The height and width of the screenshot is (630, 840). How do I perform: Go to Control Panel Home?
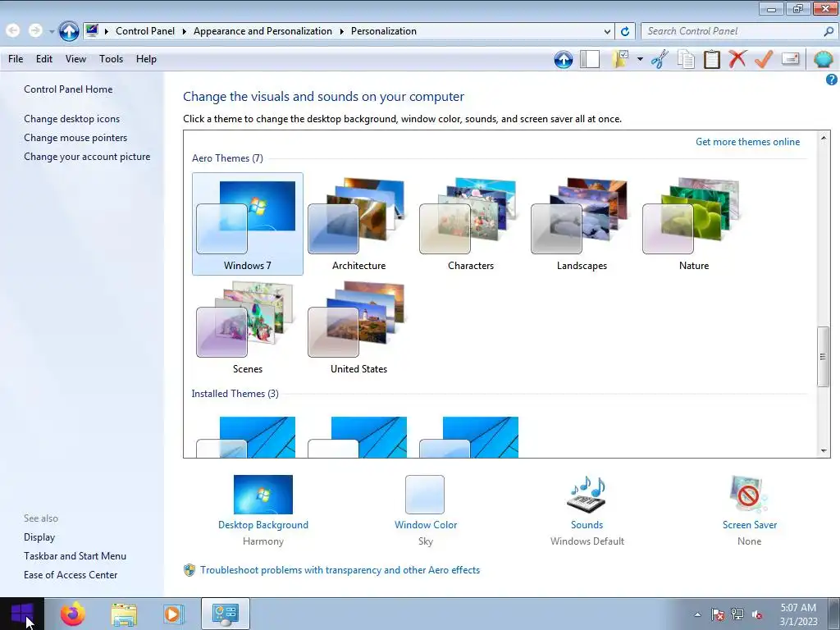pyautogui.click(x=68, y=89)
